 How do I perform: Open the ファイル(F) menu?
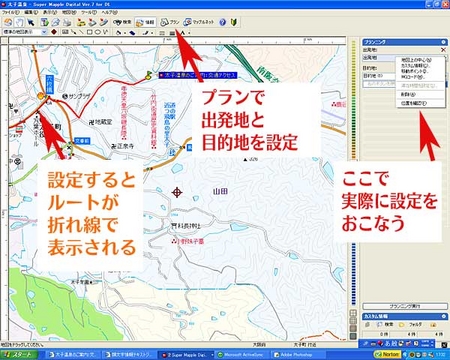(x=10, y=13)
